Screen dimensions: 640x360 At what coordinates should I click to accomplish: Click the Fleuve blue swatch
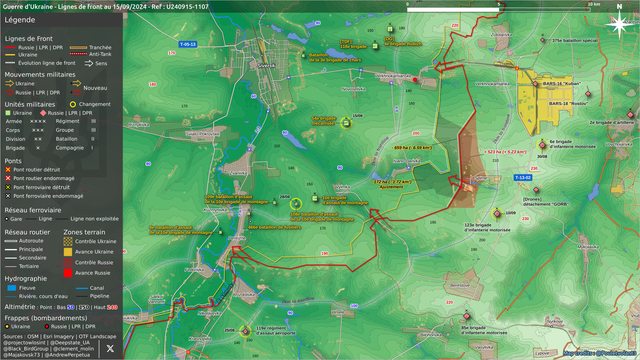pyautogui.click(x=12, y=288)
